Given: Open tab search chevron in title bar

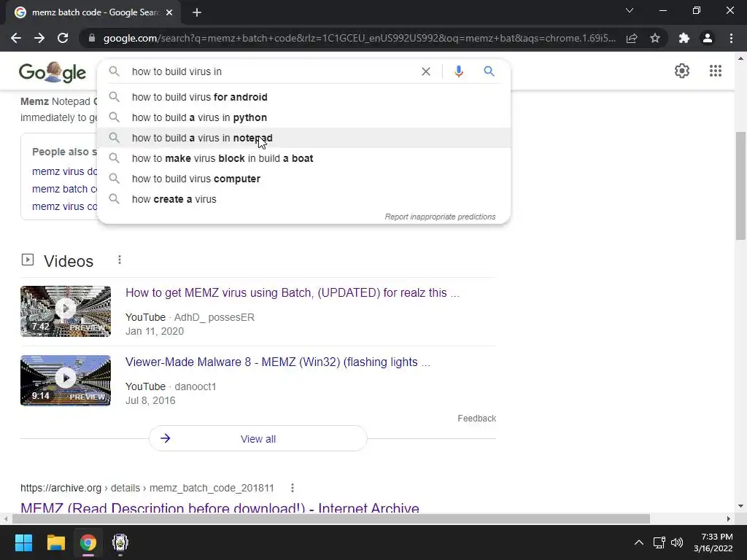Looking at the screenshot, I should (630, 10).
